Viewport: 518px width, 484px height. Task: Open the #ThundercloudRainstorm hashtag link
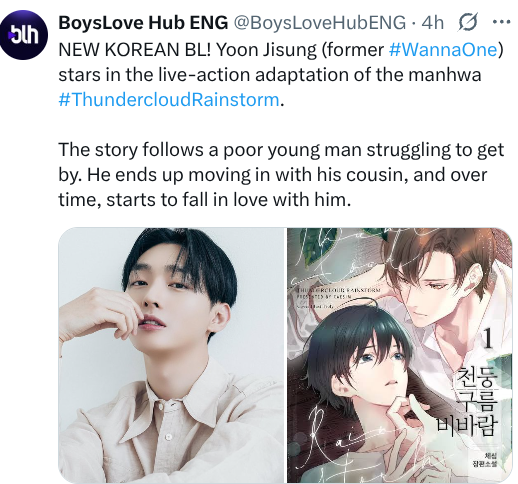pyautogui.click(x=169, y=99)
